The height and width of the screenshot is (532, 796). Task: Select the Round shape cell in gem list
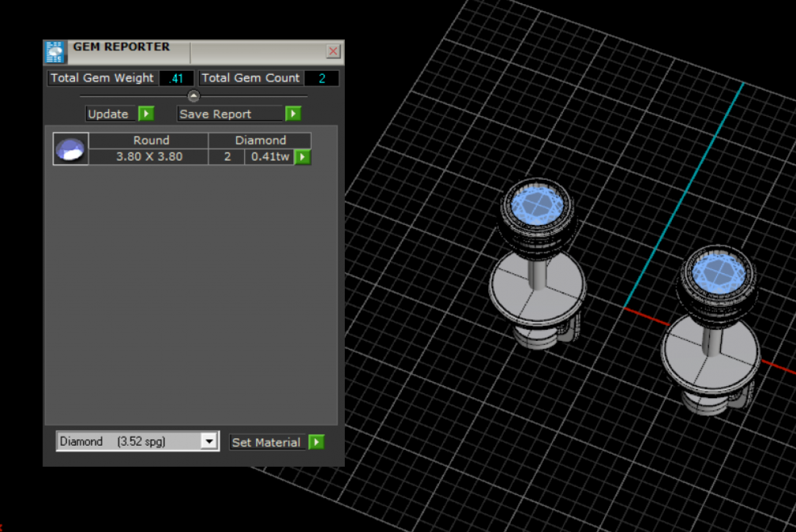click(151, 141)
